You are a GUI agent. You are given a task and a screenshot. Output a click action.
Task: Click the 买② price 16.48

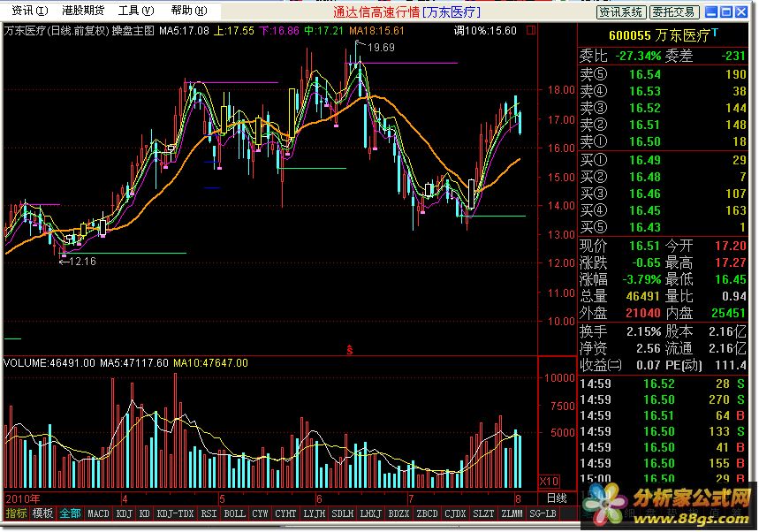pyautogui.click(x=645, y=177)
